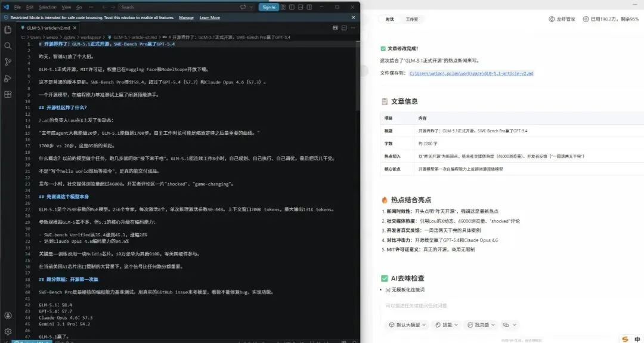Open the saved file path link
Viewport: 644px width, 343px height.
(x=471, y=73)
